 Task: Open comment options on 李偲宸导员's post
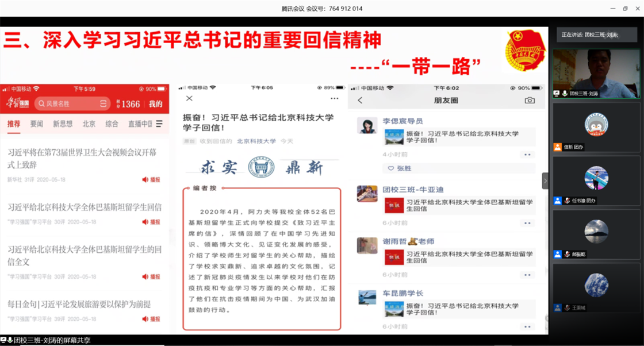tap(527, 155)
